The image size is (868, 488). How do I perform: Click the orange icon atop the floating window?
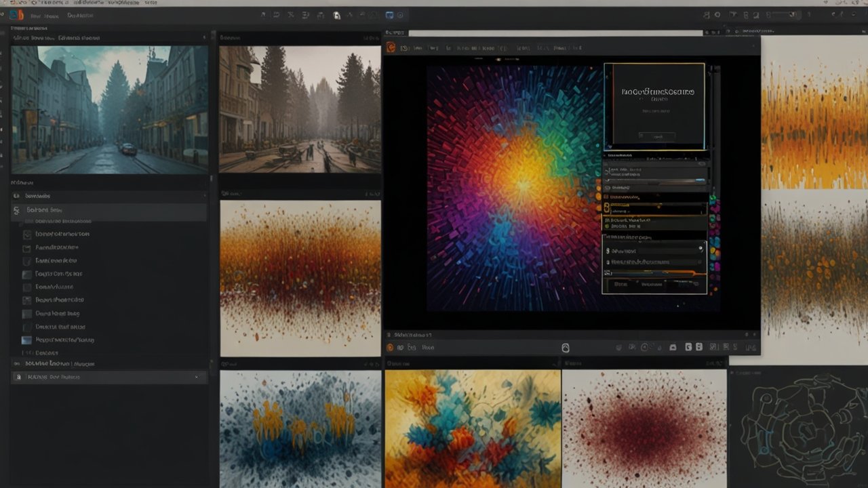click(x=391, y=47)
